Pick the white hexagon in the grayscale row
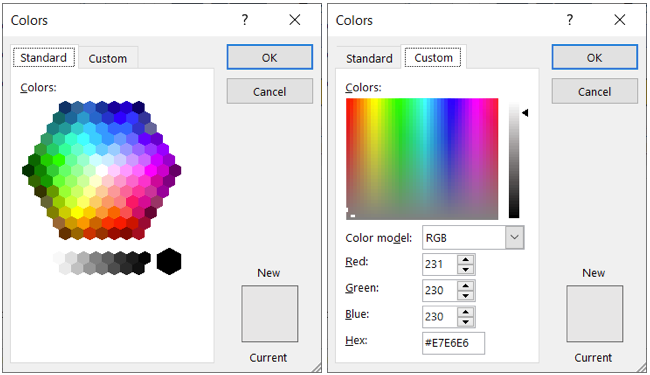 pos(59,257)
